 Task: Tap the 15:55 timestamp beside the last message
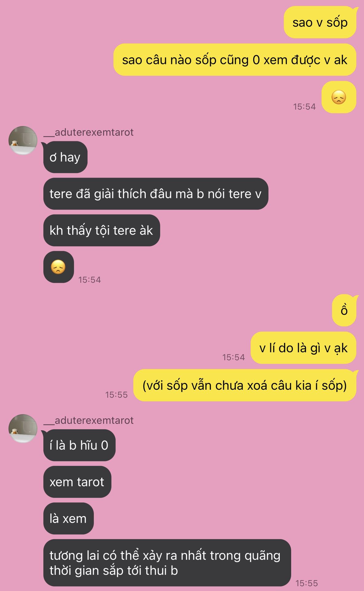point(307,583)
